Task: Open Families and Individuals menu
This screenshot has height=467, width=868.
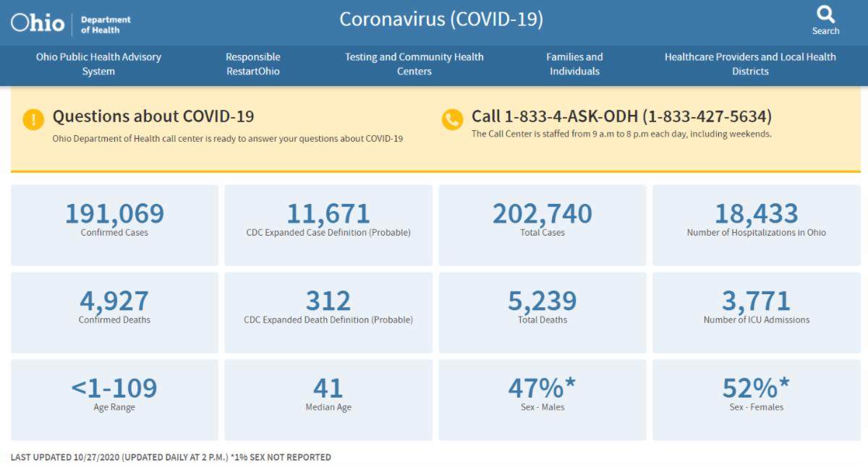Action: click(574, 64)
